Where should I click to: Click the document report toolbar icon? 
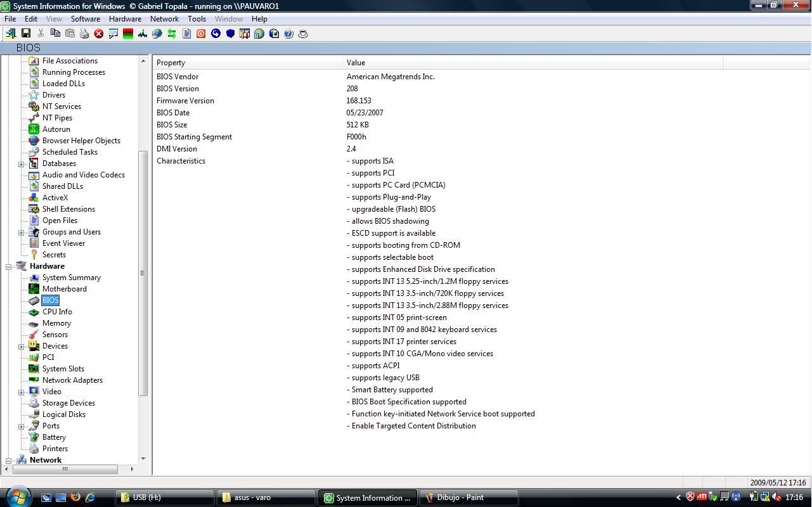[186, 34]
